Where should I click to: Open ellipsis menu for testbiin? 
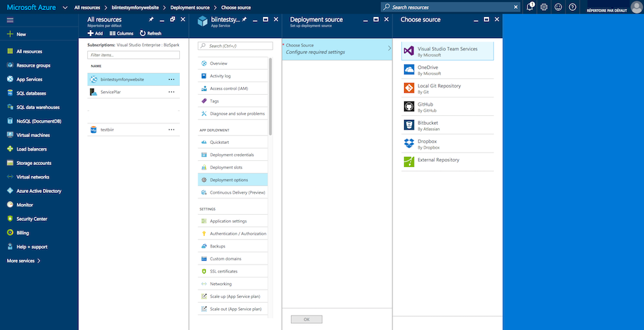click(171, 130)
